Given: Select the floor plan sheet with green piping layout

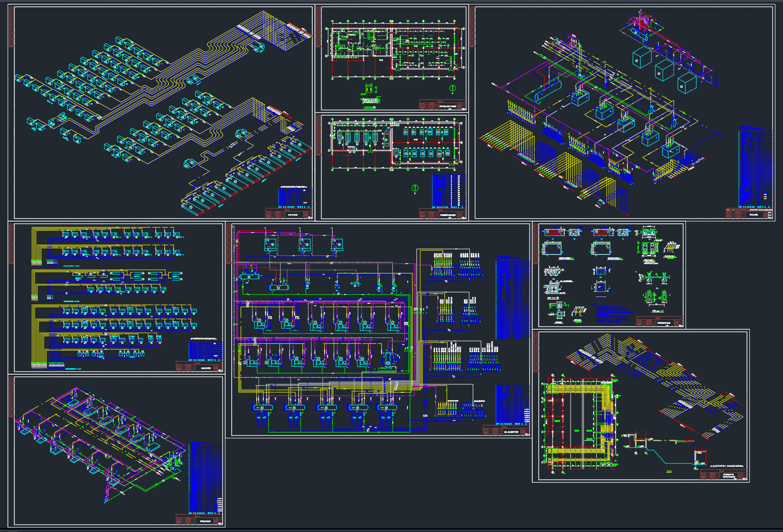Looking at the screenshot, I should 392,58.
